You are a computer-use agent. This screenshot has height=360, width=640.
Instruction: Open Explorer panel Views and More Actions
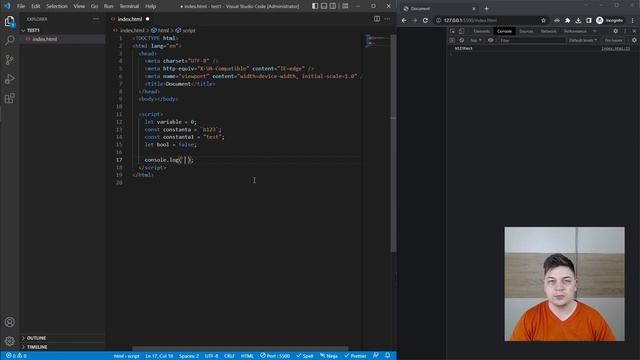point(96,19)
